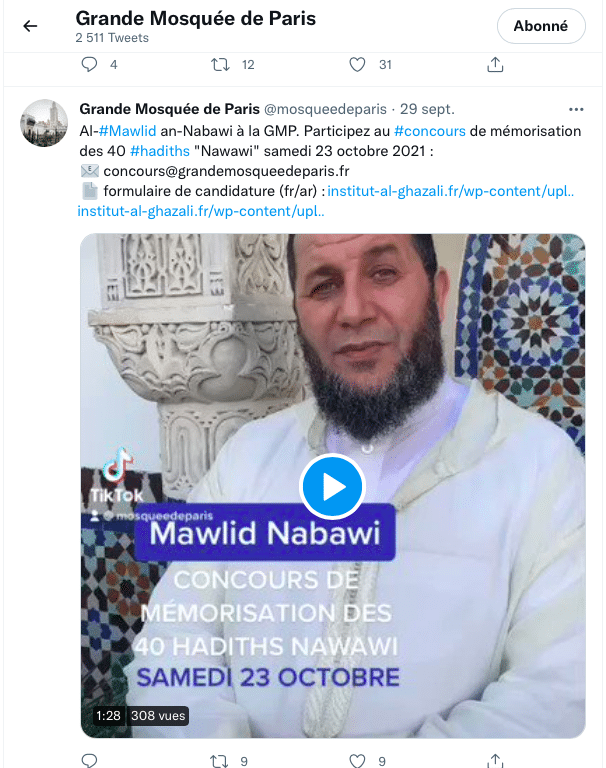This screenshot has height=768, width=606.
Task: Click the Grande Mosquée de Paris author name
Action: pyautogui.click(x=170, y=109)
